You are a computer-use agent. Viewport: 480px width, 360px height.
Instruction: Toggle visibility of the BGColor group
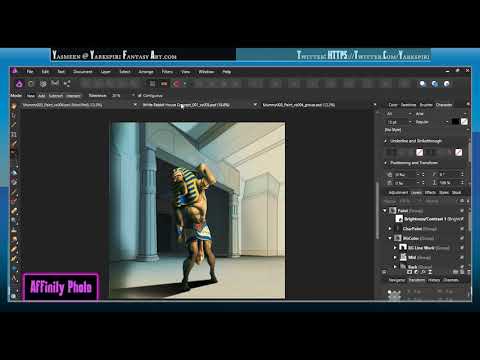pos(462,238)
